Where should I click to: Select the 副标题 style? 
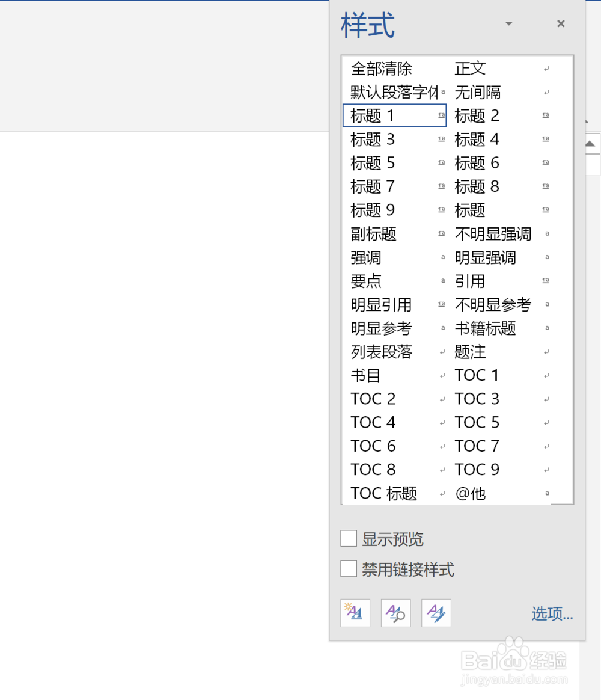373,234
